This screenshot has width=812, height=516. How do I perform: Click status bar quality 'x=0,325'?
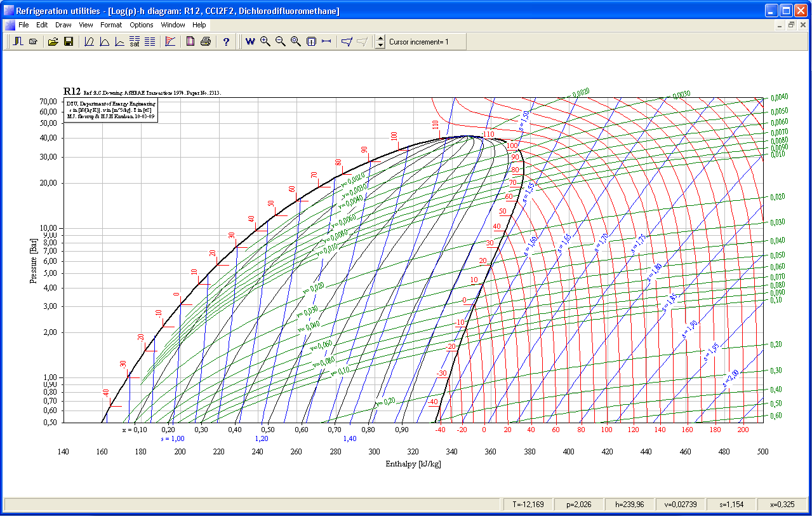click(x=782, y=504)
